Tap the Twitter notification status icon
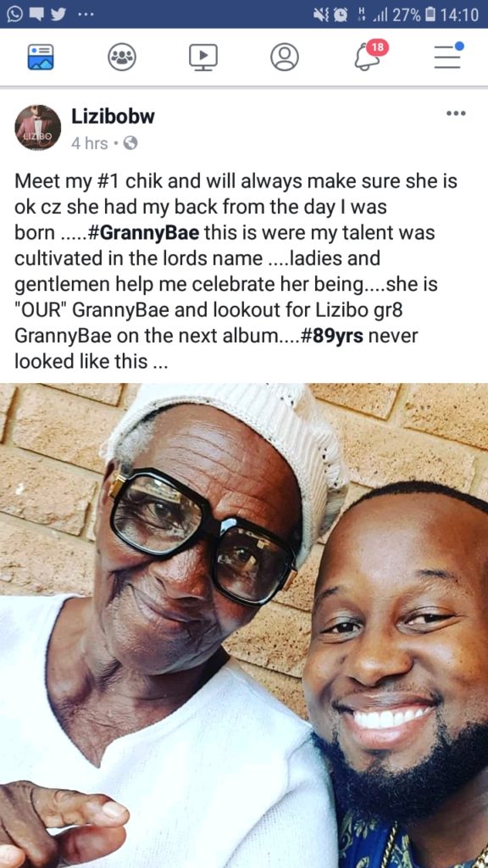This screenshot has height=868, width=488. point(58,15)
